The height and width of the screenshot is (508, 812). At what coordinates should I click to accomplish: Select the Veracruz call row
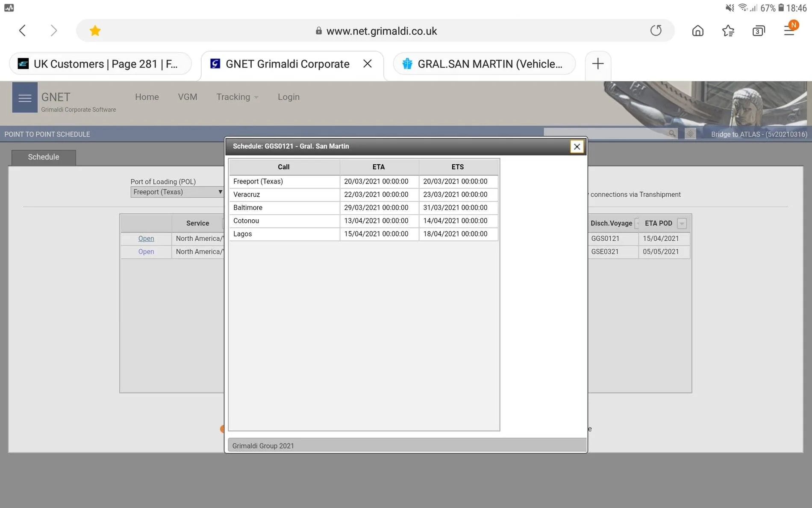click(364, 195)
